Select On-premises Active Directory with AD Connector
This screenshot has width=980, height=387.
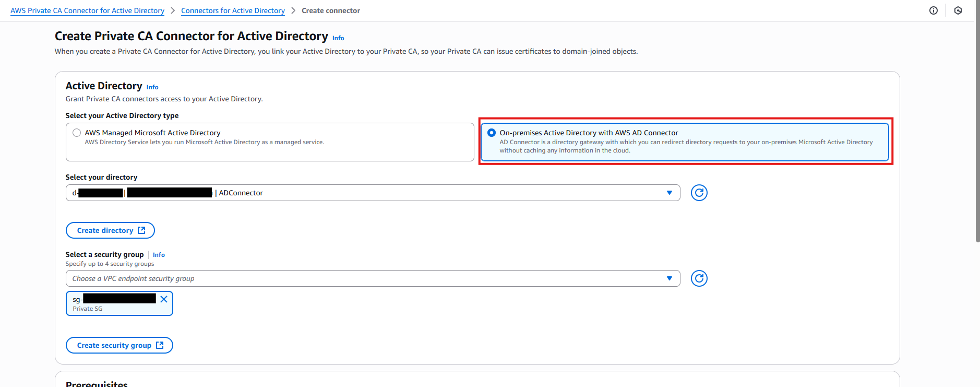pos(492,133)
